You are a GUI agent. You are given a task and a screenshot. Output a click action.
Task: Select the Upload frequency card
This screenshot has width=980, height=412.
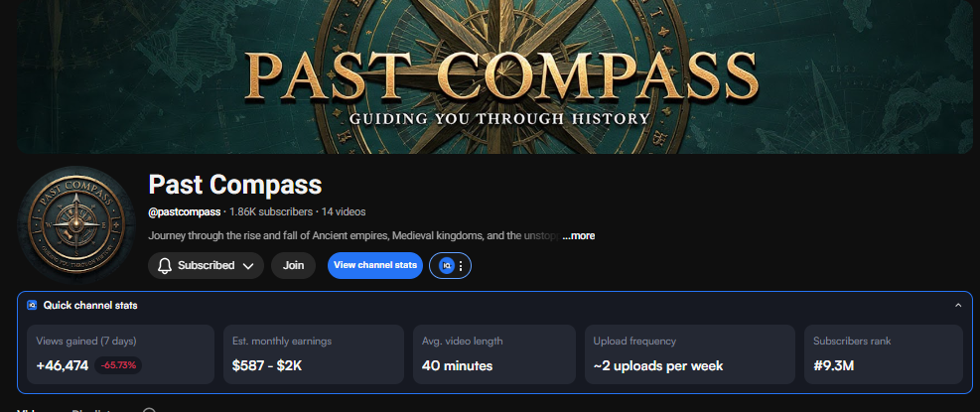689,353
